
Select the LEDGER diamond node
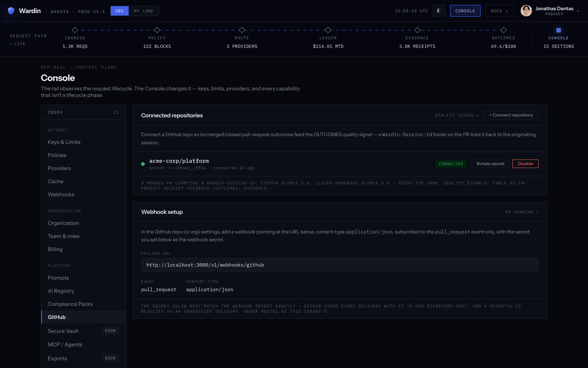click(x=328, y=30)
